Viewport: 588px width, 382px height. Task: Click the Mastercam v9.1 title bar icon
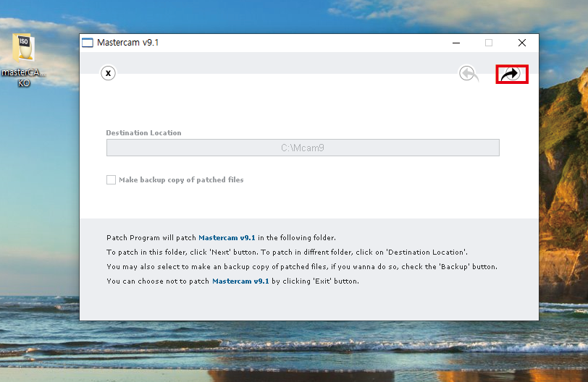(88, 43)
